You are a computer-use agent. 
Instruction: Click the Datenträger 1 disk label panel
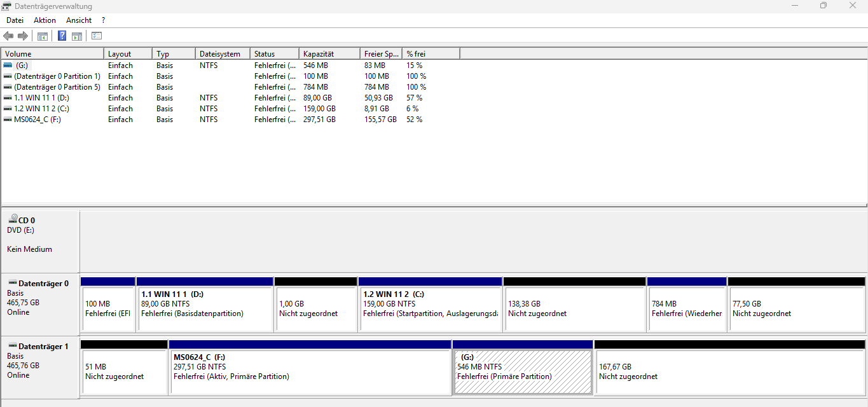pos(41,367)
